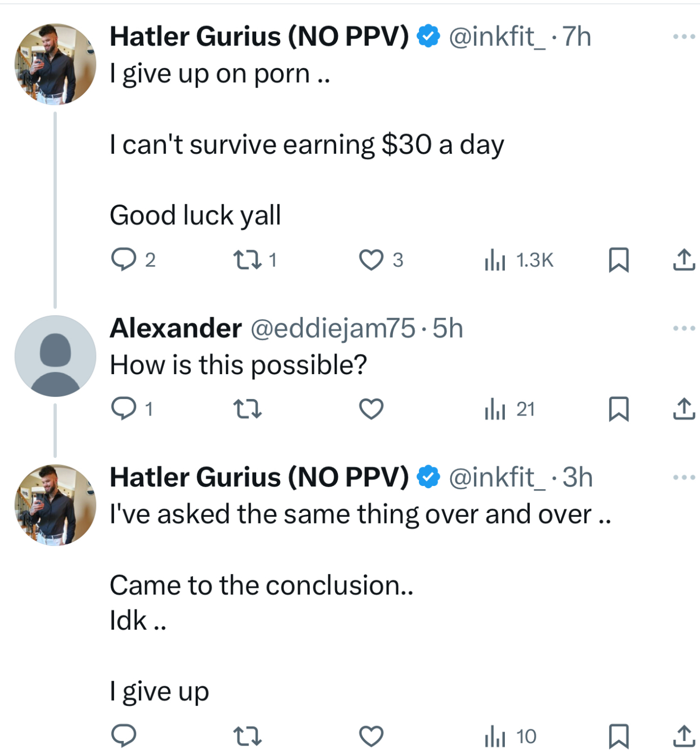Share Alexander's tweet
The image size is (700, 751).
click(684, 409)
